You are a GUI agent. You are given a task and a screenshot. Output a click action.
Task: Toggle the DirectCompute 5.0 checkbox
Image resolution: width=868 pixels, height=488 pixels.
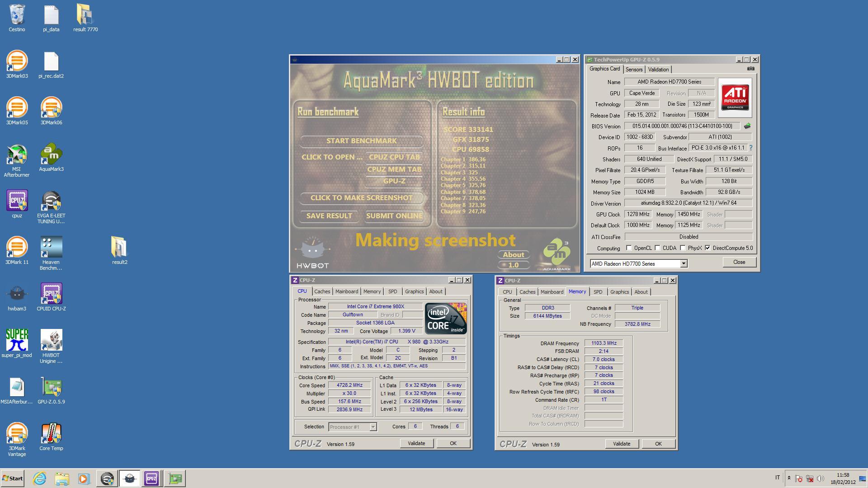708,248
